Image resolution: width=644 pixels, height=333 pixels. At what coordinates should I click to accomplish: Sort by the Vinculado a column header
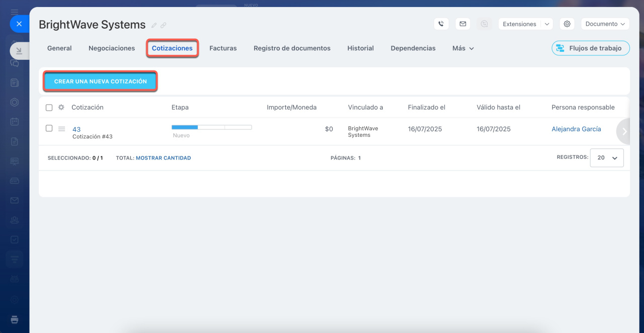[x=365, y=107]
